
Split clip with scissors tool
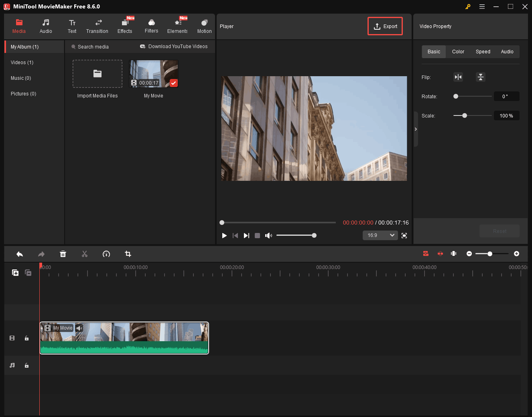point(85,254)
